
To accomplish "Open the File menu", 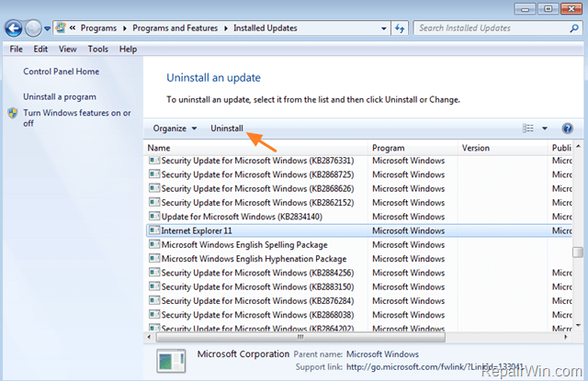I will point(17,49).
